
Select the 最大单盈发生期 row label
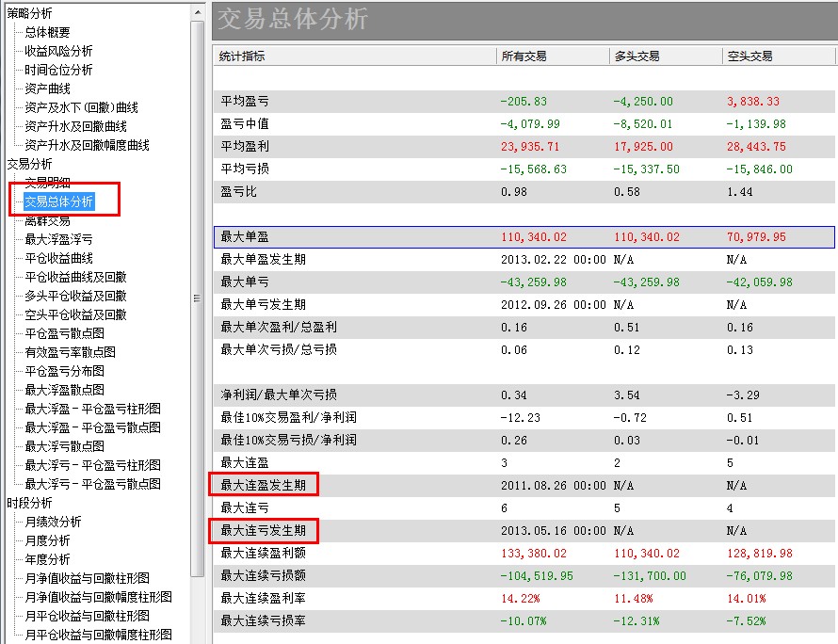pos(264,259)
